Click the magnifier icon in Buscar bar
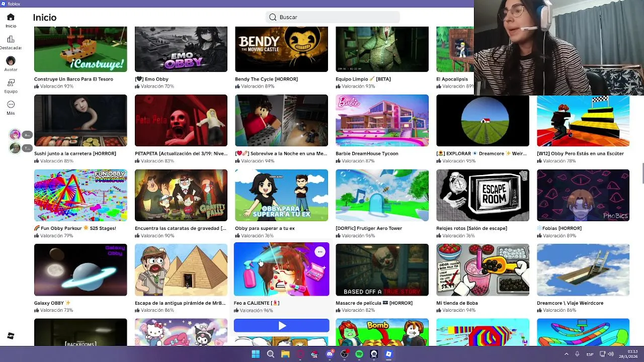 tap(273, 17)
